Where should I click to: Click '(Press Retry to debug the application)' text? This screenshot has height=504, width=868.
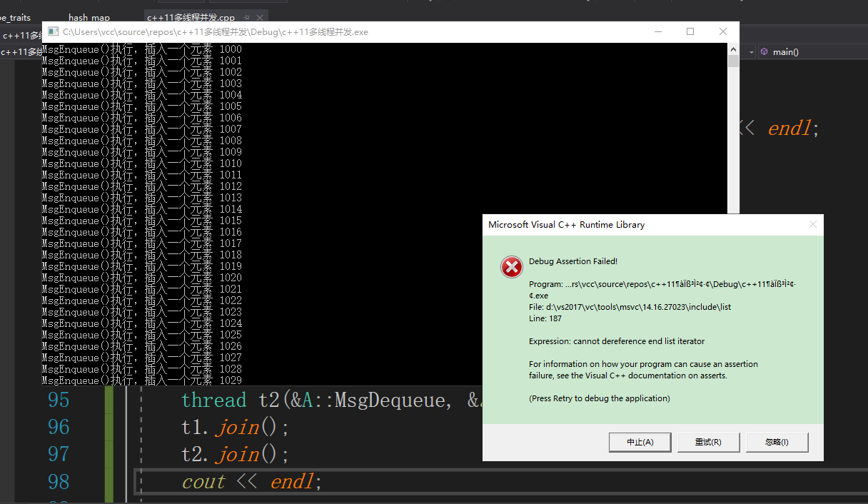click(600, 398)
